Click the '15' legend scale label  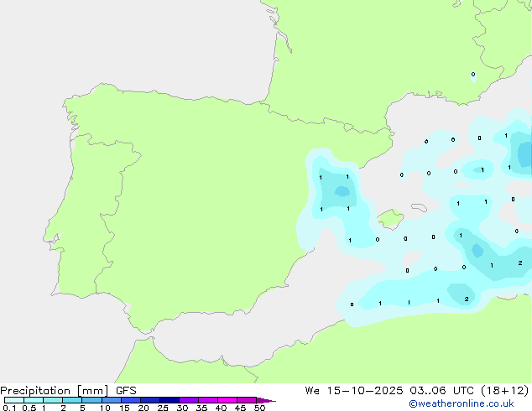click(x=124, y=408)
